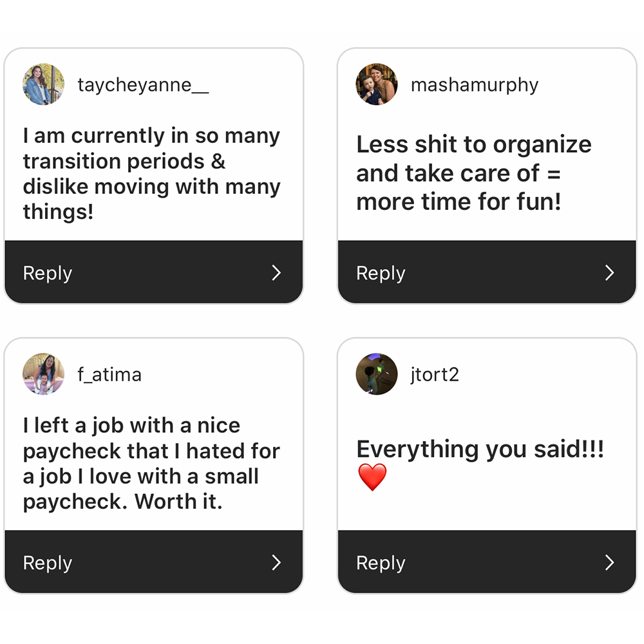The height and width of the screenshot is (644, 644).
Task: Open username jtort2 link
Action: (x=435, y=375)
